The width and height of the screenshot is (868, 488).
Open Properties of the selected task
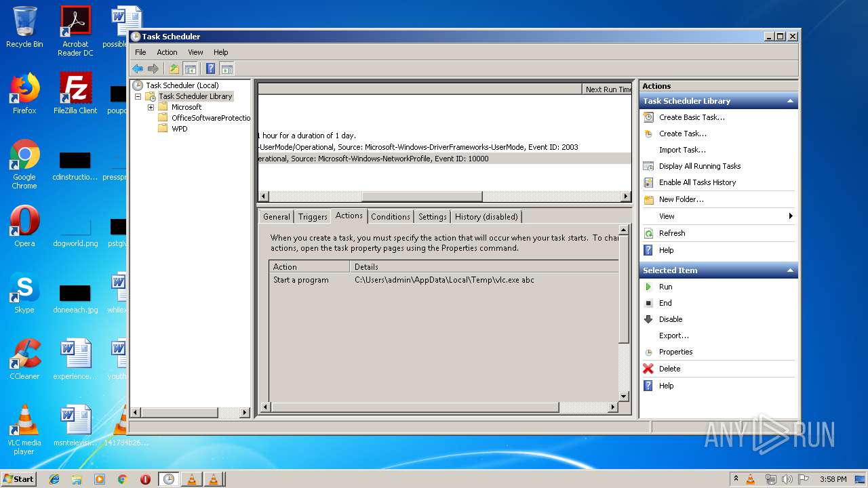(675, 352)
